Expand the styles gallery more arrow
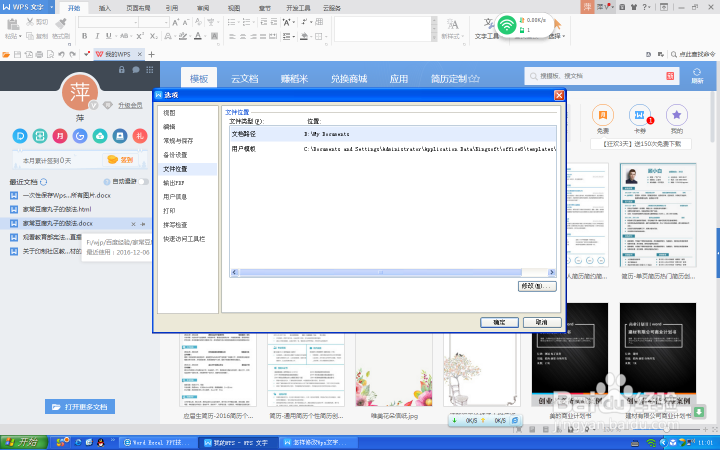720x450 pixels. click(x=434, y=39)
